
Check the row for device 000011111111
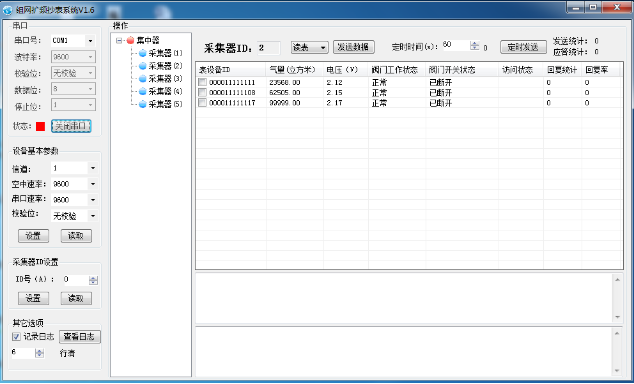(x=202, y=82)
